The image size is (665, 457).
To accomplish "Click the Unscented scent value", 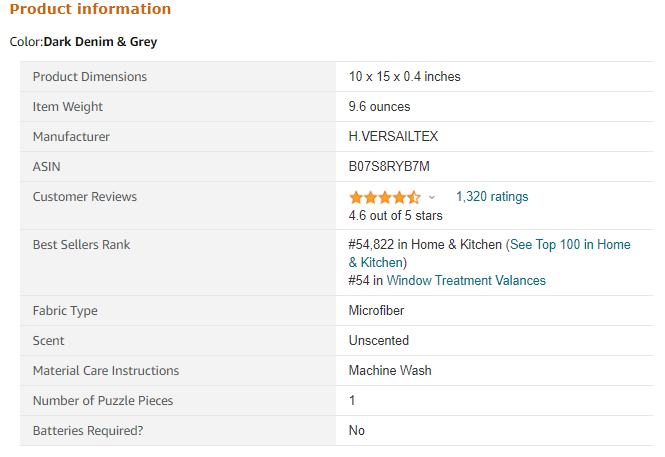I will 379,341.
